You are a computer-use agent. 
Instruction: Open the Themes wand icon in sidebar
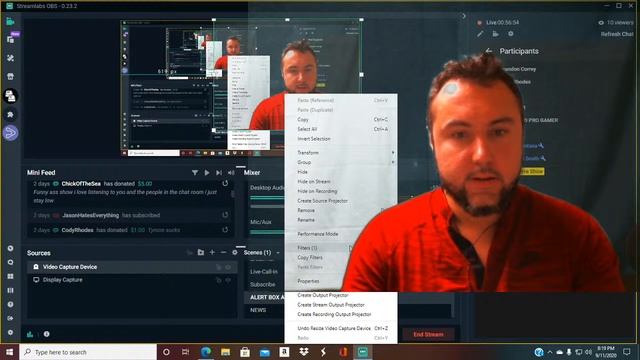click(x=11, y=58)
